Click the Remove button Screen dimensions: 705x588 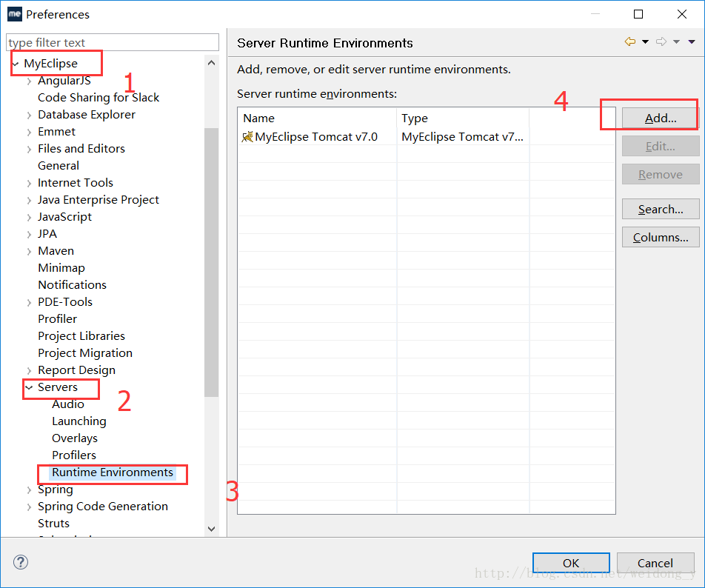661,174
